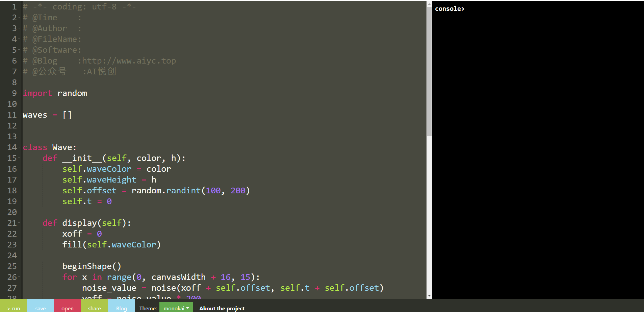Click 'fill' call on line 23

[72, 245]
